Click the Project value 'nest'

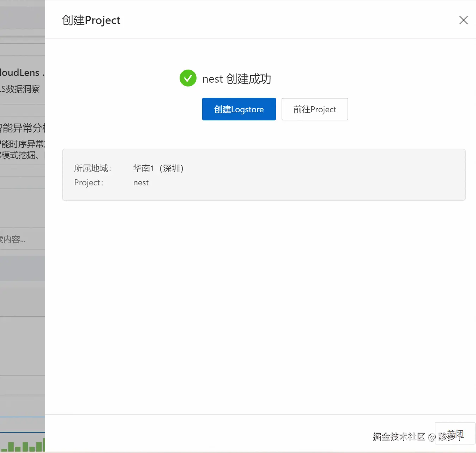[x=141, y=183]
